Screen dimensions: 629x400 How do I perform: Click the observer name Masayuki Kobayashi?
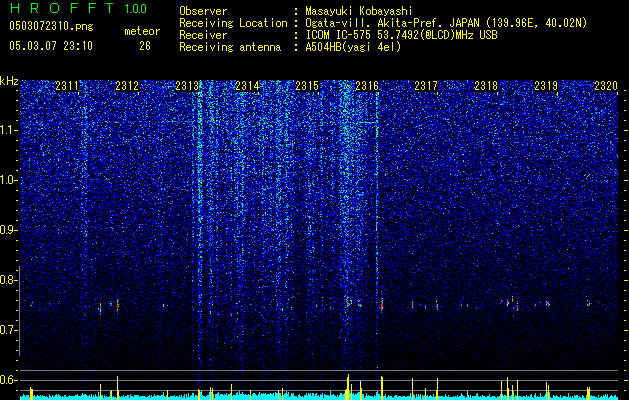click(x=359, y=11)
